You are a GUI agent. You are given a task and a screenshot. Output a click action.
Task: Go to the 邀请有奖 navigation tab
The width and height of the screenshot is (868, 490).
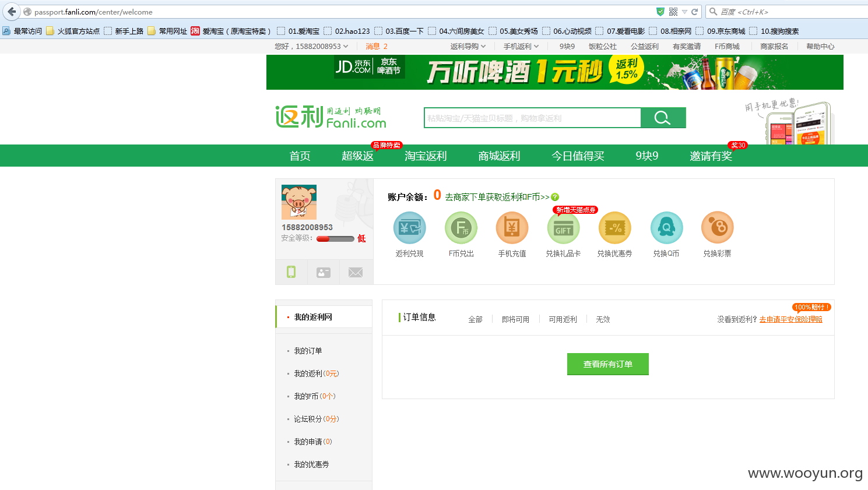(711, 156)
